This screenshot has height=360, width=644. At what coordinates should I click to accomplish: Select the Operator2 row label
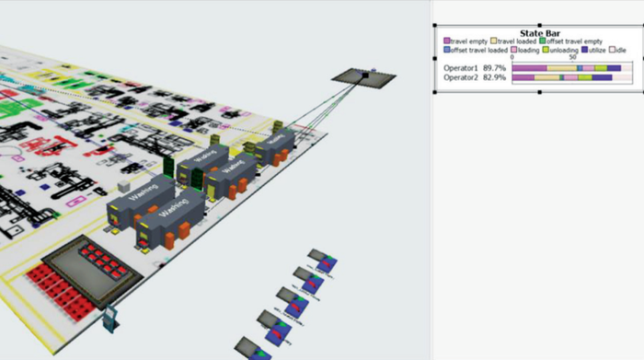461,77
